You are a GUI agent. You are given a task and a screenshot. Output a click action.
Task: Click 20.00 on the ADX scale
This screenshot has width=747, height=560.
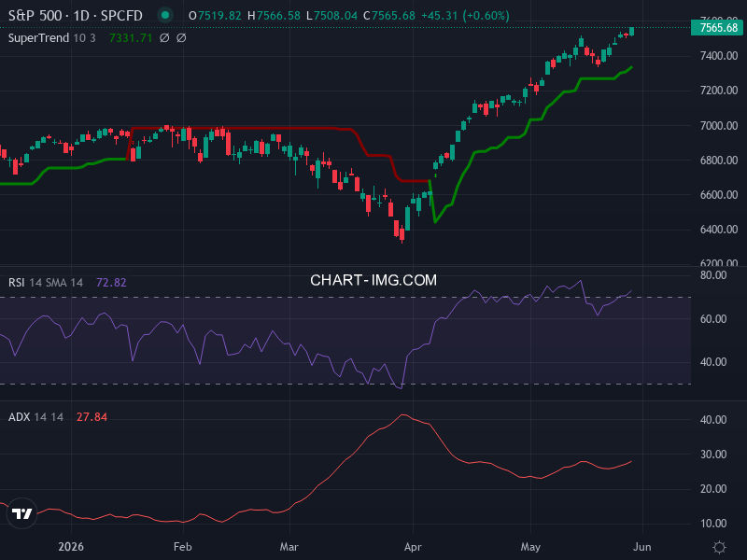(x=713, y=489)
